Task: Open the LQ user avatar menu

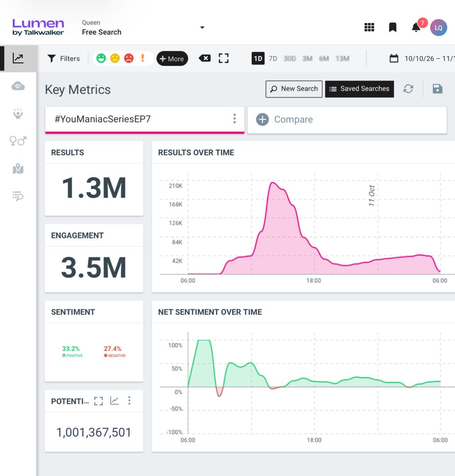Action: (439, 28)
